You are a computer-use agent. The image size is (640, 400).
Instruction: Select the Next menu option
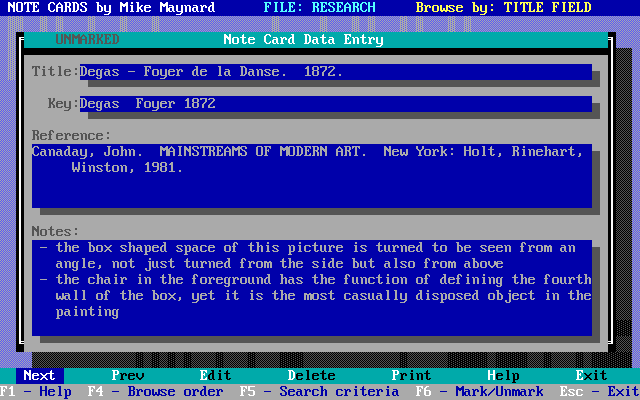[40, 376]
